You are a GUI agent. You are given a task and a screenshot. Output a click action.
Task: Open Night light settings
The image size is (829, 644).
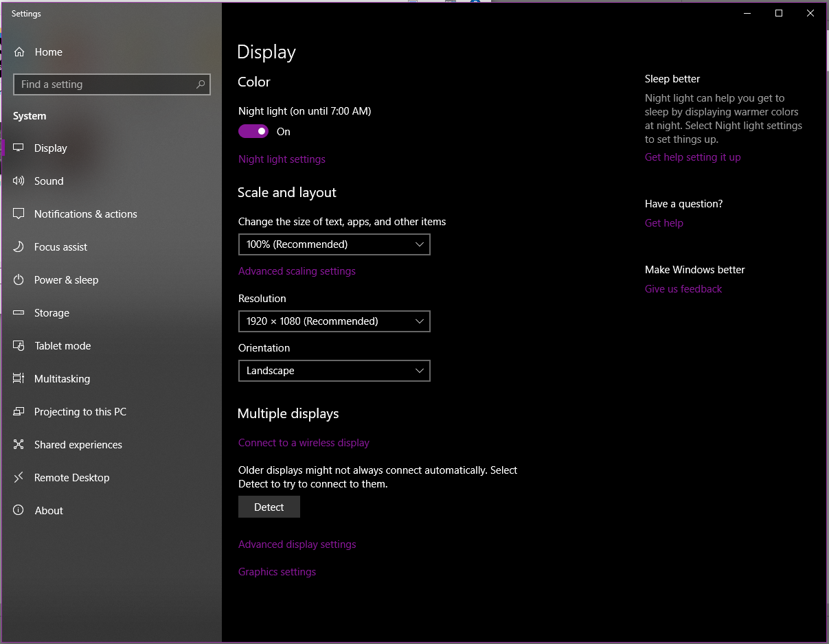pyautogui.click(x=282, y=159)
